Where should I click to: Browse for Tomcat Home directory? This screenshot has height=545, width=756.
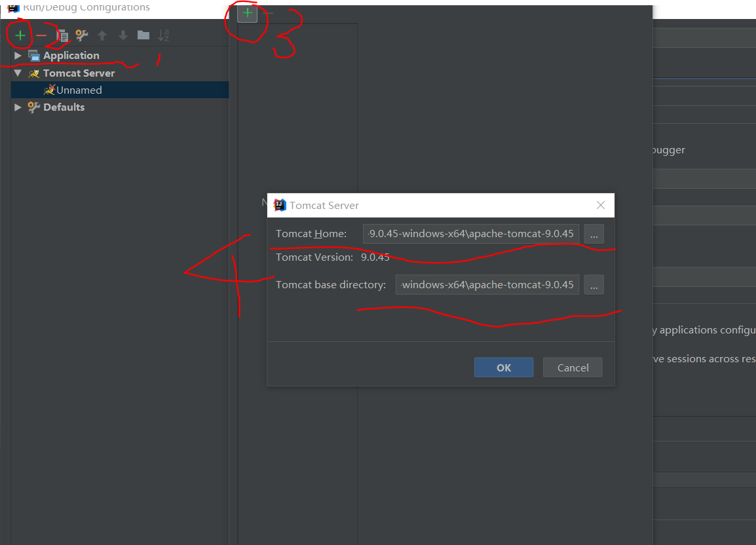(x=594, y=234)
